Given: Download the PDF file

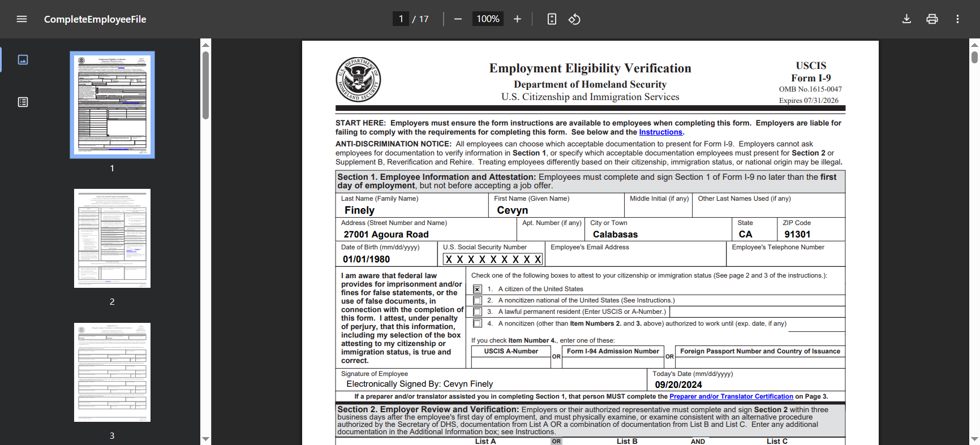Looking at the screenshot, I should pos(906,19).
